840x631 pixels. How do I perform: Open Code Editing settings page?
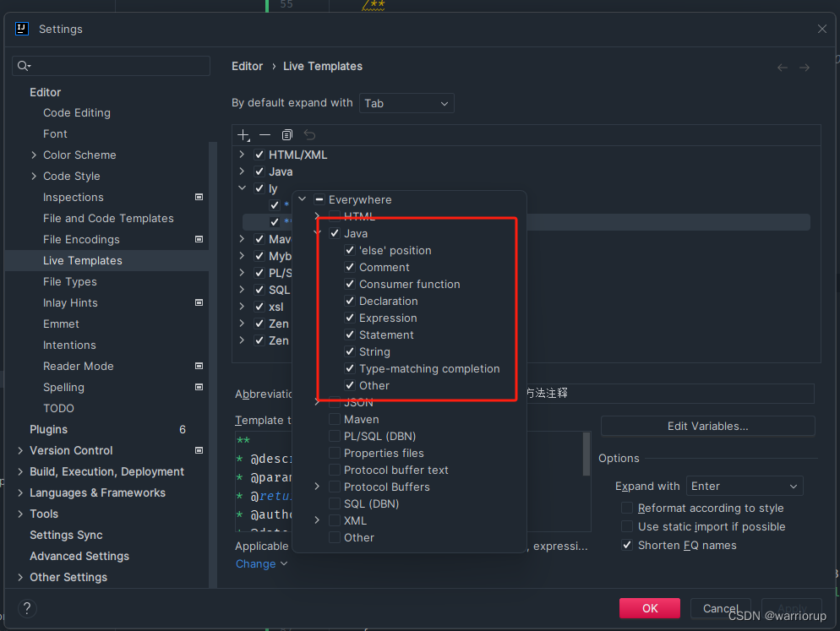coord(77,113)
